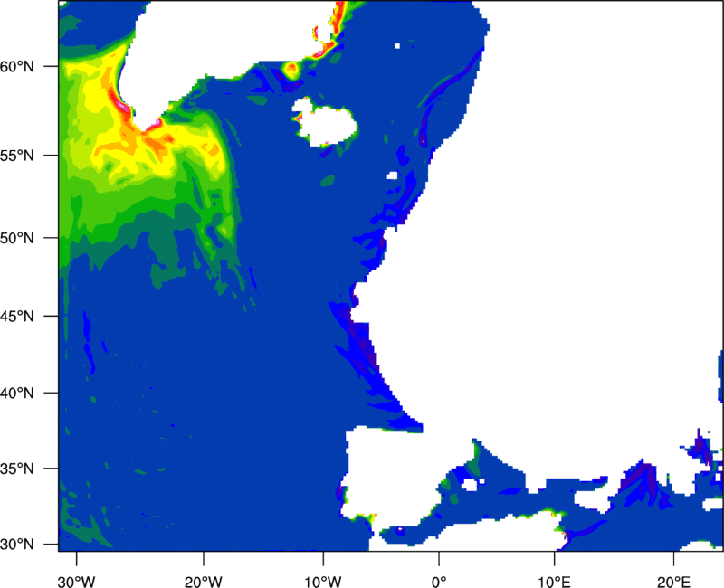
Task: Click the 40°N latitude label
Action: pos(17,394)
